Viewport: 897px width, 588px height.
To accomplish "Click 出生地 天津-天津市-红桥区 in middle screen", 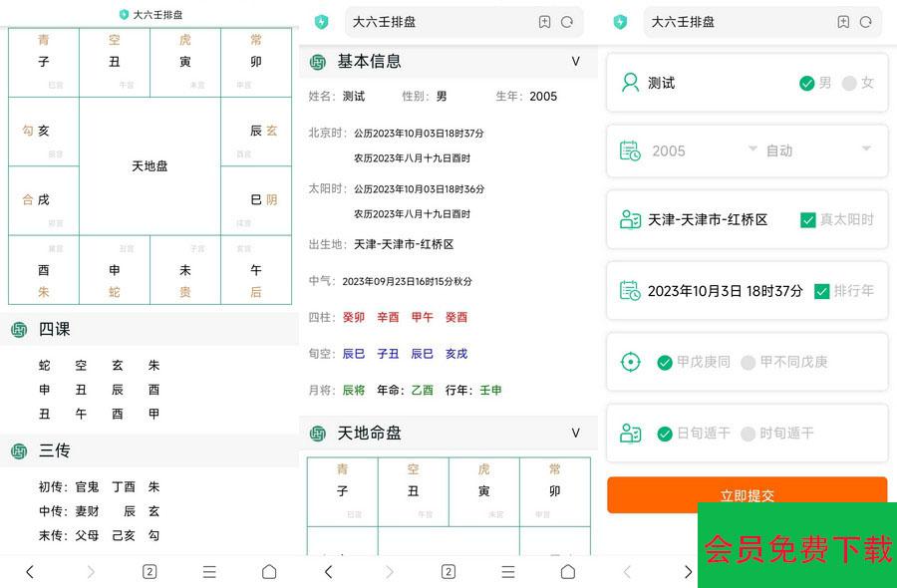I will (404, 244).
